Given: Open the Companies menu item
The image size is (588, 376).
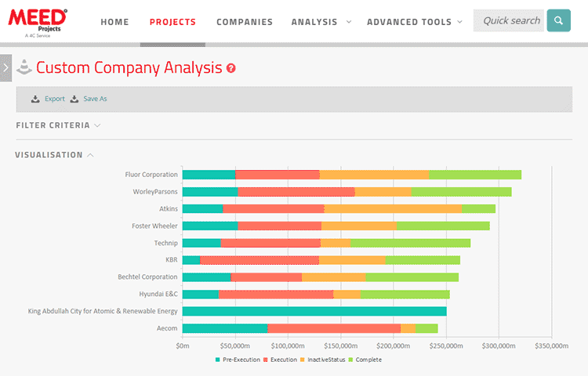Looking at the screenshot, I should (x=245, y=22).
